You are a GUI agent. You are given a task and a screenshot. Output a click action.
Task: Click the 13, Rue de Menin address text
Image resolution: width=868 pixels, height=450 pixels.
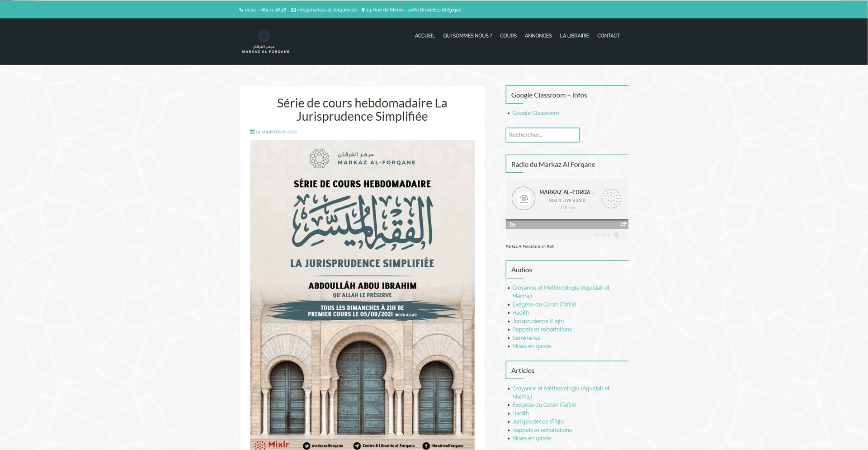pos(414,10)
